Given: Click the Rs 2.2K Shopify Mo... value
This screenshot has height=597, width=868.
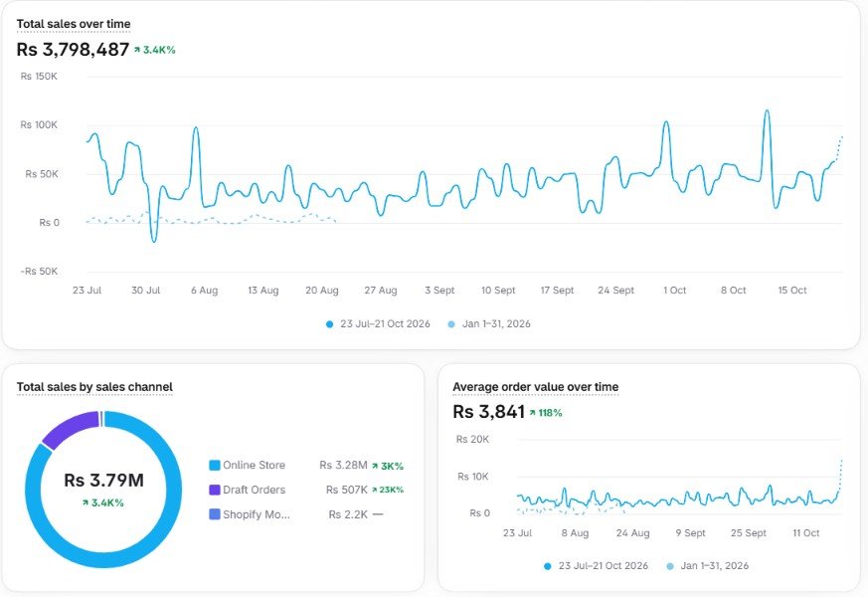Looking at the screenshot, I should pos(348,514).
